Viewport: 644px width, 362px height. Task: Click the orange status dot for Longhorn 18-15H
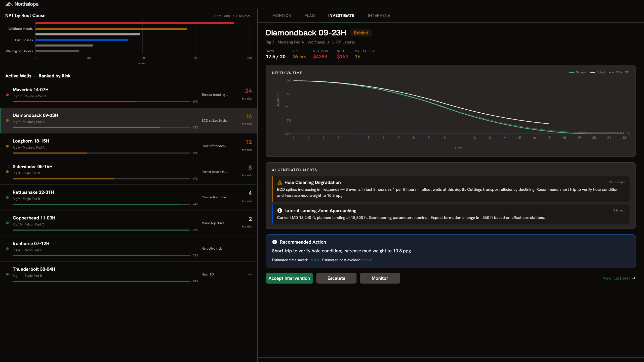[7, 146]
